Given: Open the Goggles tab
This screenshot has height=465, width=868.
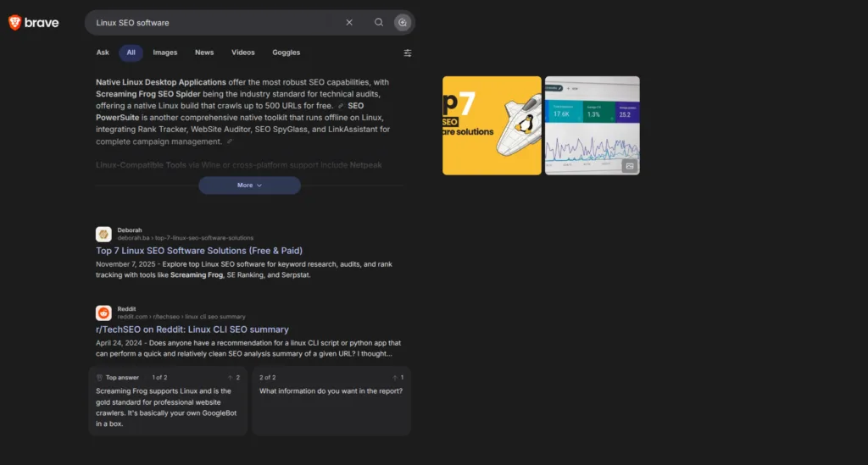Looking at the screenshot, I should (x=287, y=53).
